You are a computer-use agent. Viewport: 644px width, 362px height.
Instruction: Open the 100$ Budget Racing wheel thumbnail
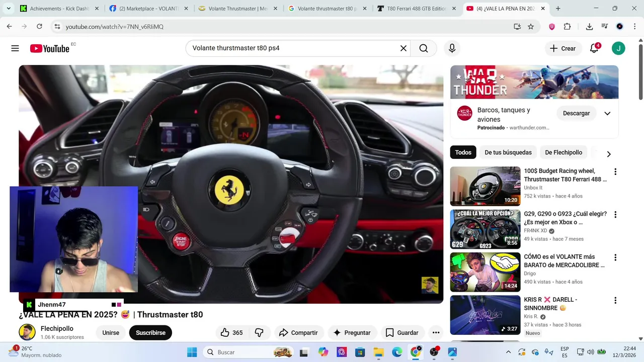[485, 186]
